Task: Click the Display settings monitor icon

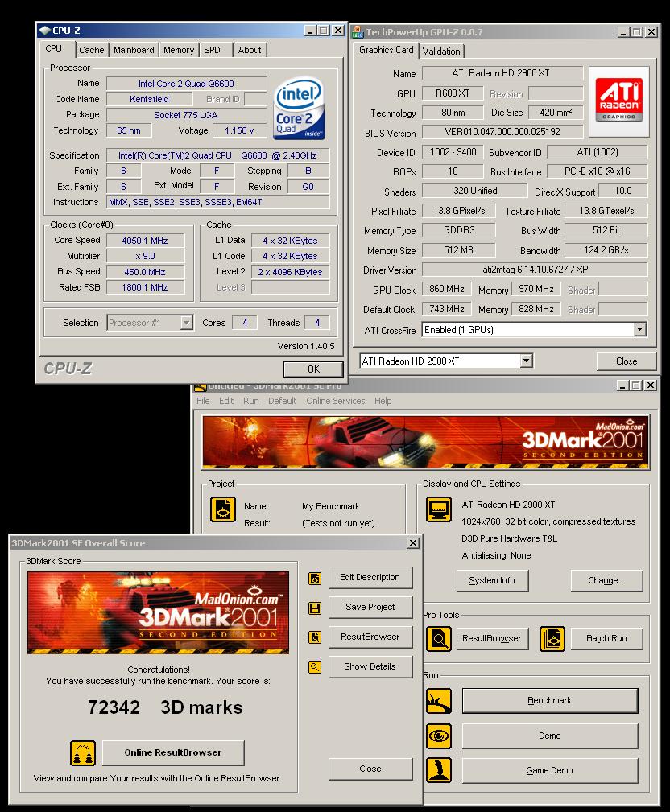Action: coord(438,509)
